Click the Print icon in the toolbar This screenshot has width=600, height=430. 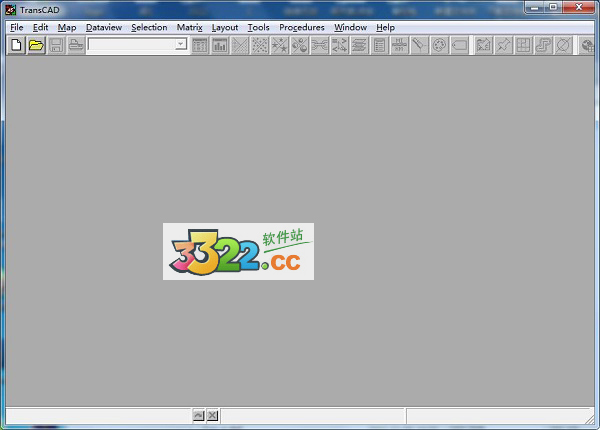pos(76,45)
